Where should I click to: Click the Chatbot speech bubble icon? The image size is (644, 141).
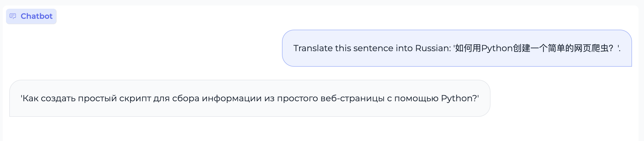click(13, 16)
